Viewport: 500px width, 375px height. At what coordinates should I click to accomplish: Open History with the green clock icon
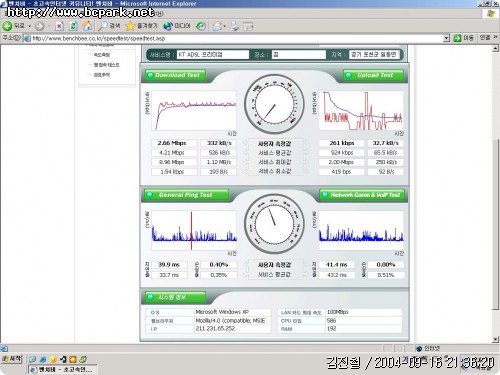[201, 26]
